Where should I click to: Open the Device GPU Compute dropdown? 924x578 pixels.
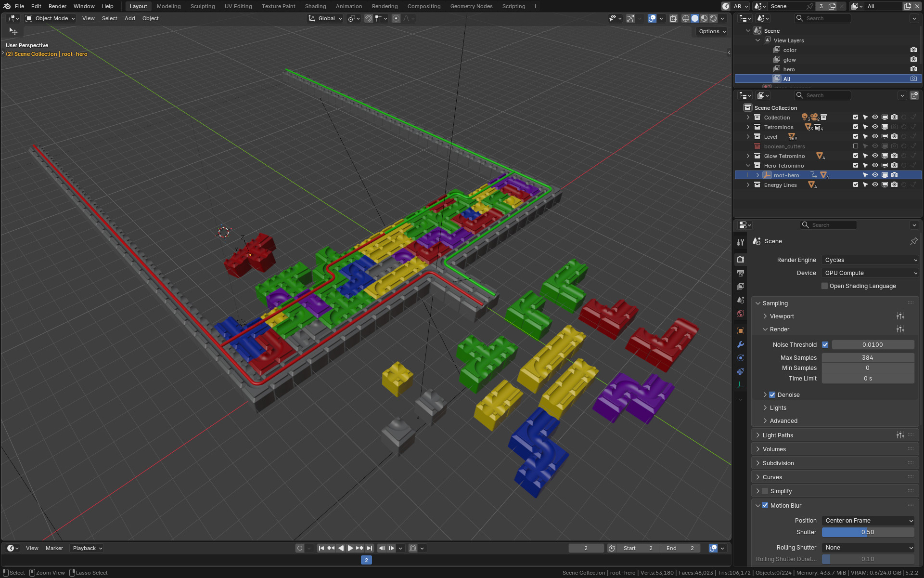870,273
